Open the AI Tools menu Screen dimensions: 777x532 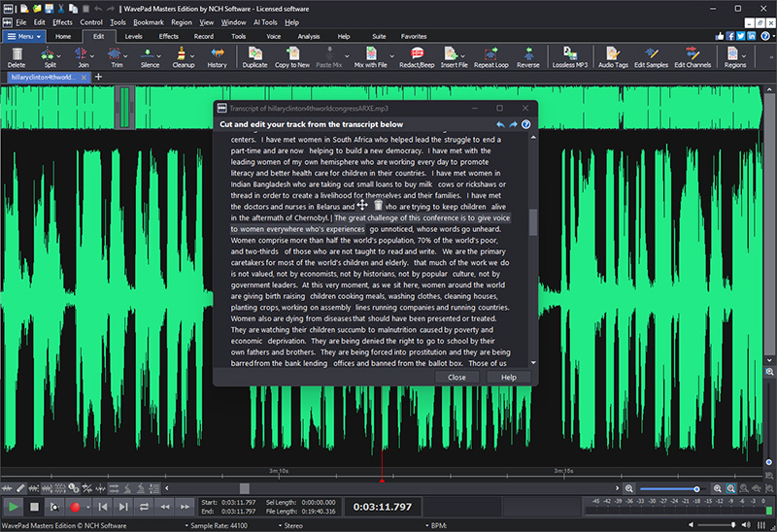click(x=265, y=22)
